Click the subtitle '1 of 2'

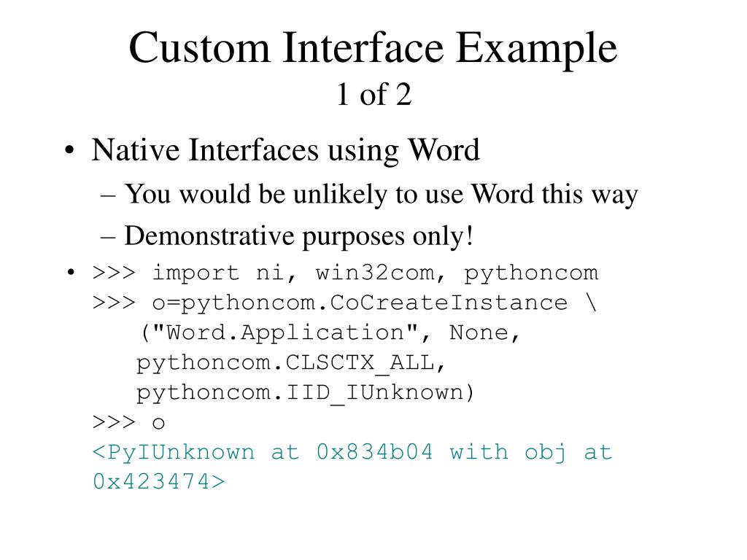(373, 94)
